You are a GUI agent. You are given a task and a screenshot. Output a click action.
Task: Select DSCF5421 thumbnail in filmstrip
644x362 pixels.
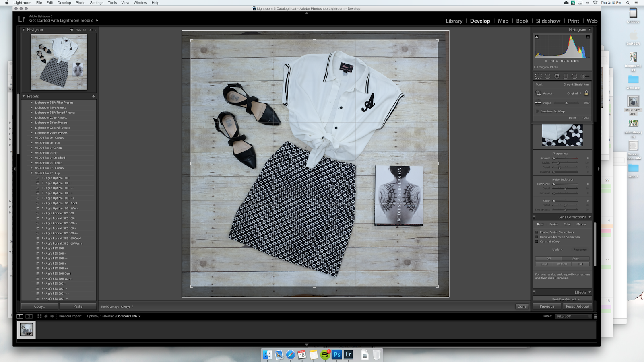pos(27,330)
